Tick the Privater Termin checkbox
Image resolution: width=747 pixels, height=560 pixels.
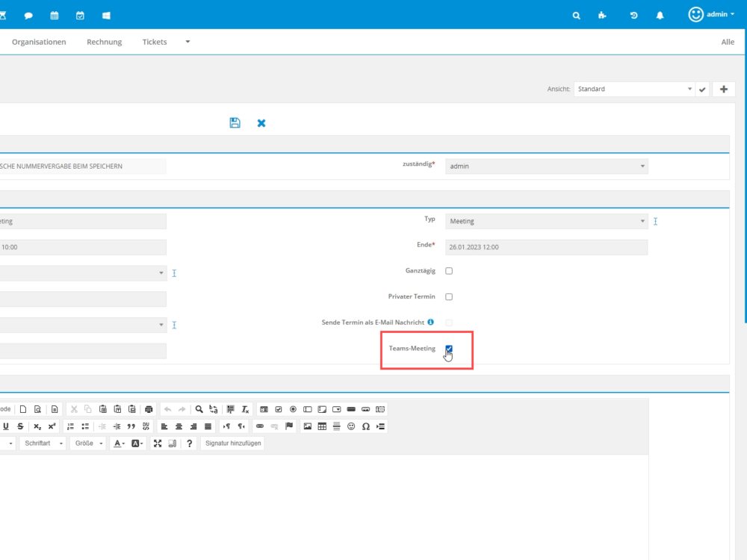click(449, 296)
